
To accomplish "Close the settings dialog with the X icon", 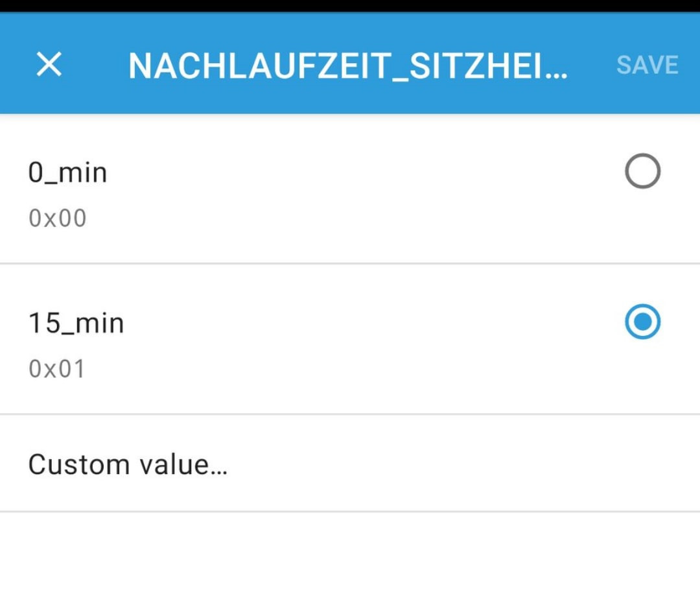I will pyautogui.click(x=49, y=64).
